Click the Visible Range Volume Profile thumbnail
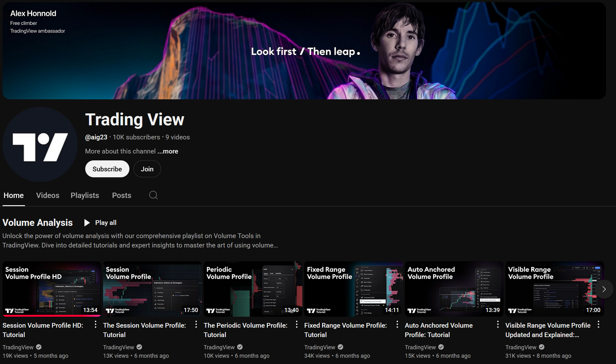This screenshot has width=616, height=364. pos(555,289)
